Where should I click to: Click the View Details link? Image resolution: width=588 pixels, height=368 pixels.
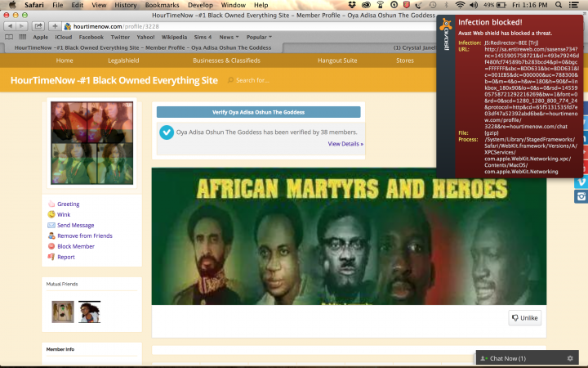pos(345,143)
